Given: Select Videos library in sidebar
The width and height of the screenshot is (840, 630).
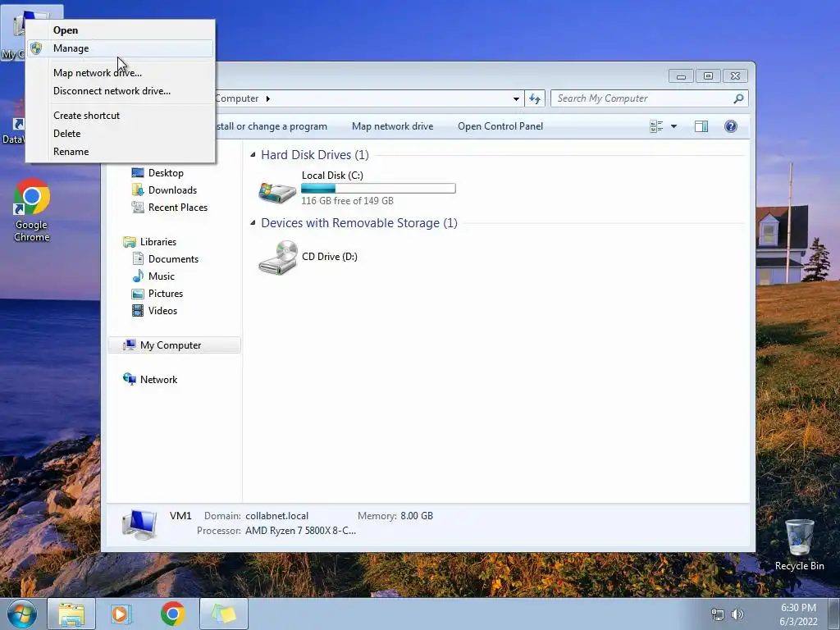Looking at the screenshot, I should coord(162,311).
